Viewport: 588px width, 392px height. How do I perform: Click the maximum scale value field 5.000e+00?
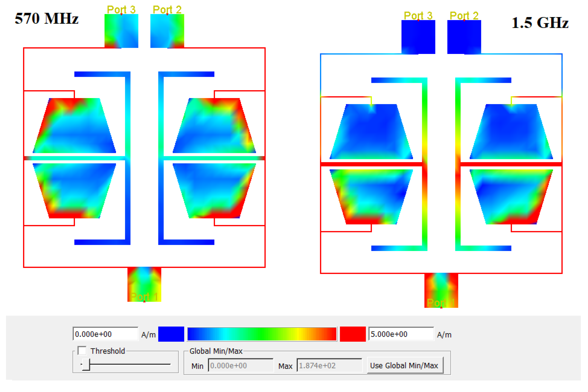[401, 334]
